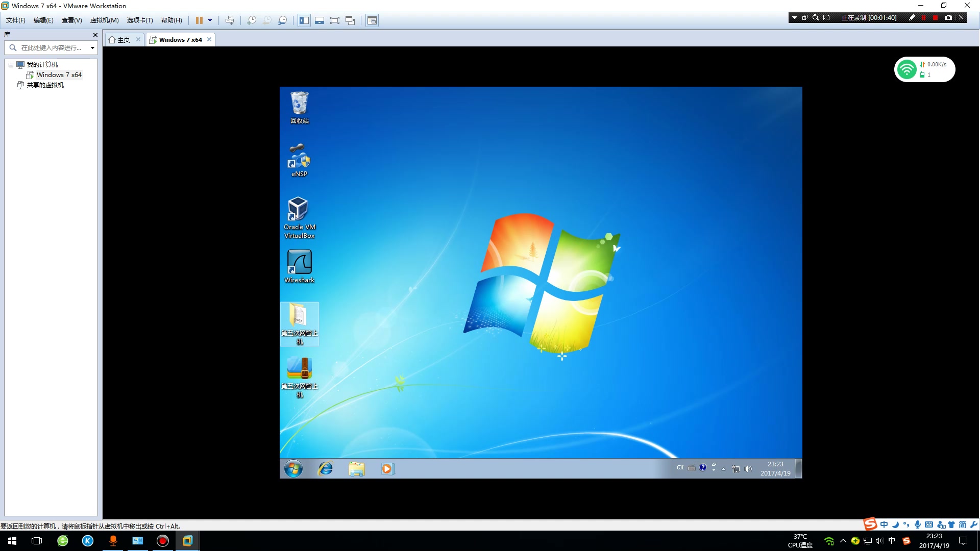Click the library search input field
Screen dimensions: 980x551
pos(50,48)
